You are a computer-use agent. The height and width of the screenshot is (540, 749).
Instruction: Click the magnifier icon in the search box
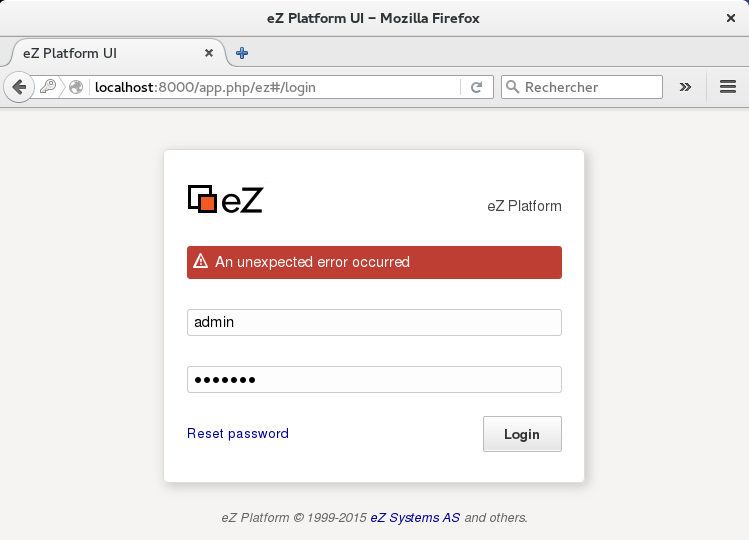513,87
